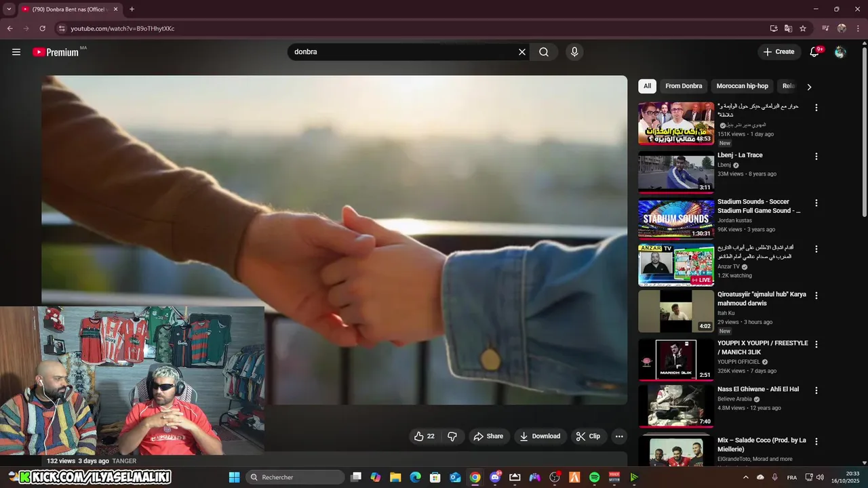Bookmark this page with the star icon
The width and height of the screenshot is (868, 488).
click(803, 28)
